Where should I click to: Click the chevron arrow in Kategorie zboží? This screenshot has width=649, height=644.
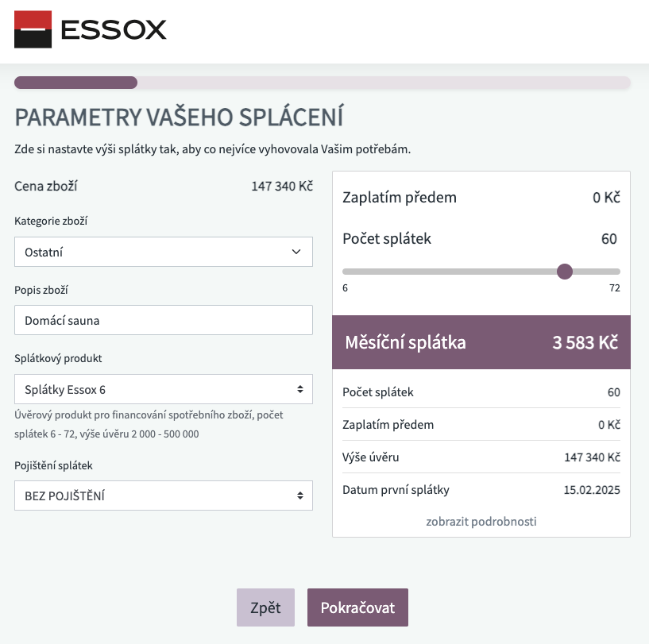(x=296, y=252)
